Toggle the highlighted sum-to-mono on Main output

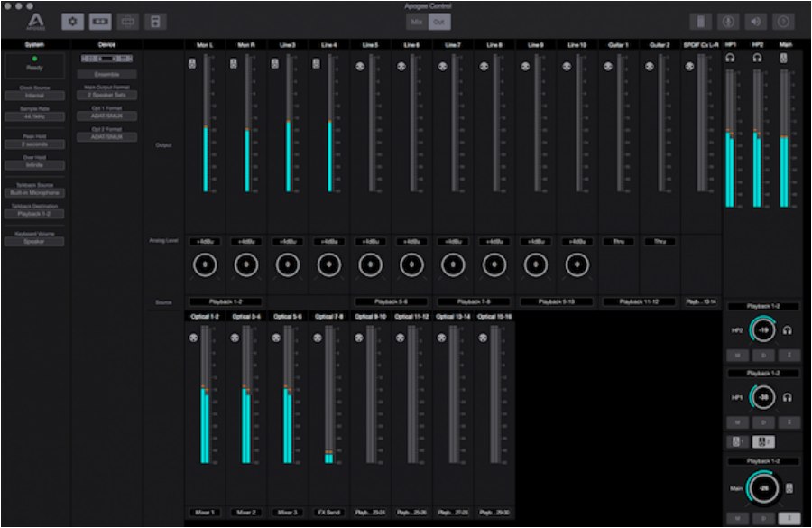(789, 518)
